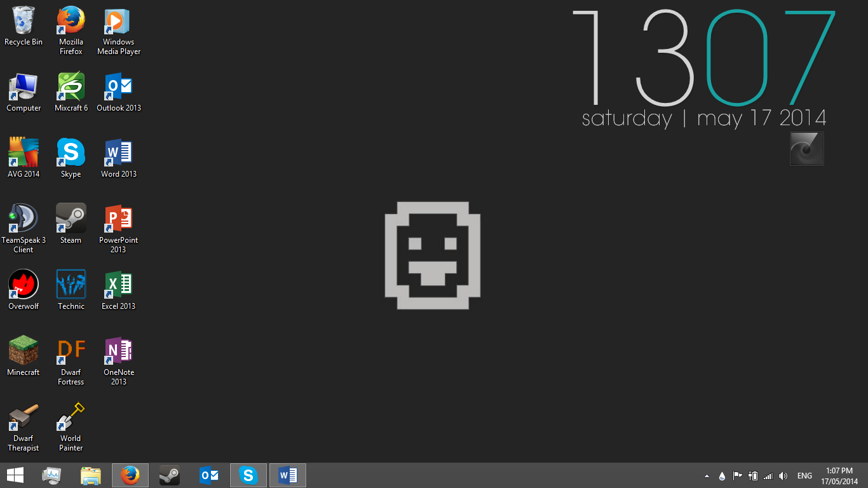Open the network signal tray icon
The width and height of the screenshot is (868, 488).
click(x=768, y=476)
